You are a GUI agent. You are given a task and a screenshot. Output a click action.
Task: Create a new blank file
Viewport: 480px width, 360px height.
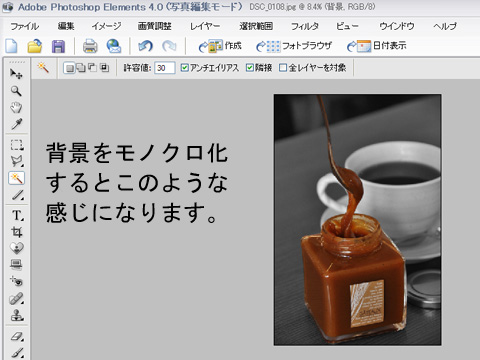tap(12, 46)
